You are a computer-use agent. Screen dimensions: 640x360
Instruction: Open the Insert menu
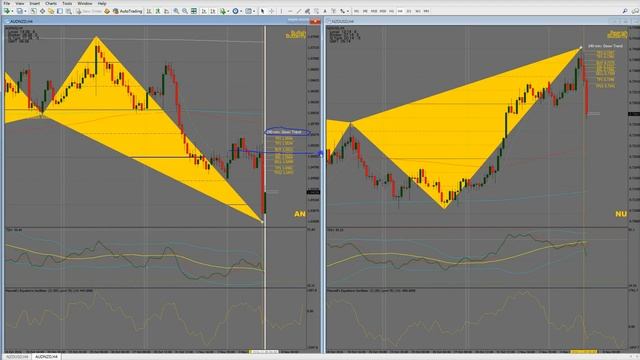35,3
